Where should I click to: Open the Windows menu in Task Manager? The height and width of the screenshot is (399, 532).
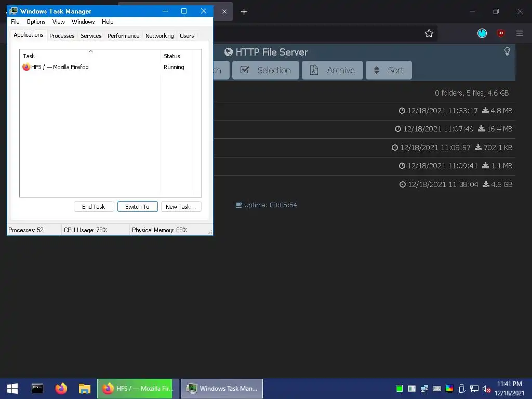tap(83, 22)
